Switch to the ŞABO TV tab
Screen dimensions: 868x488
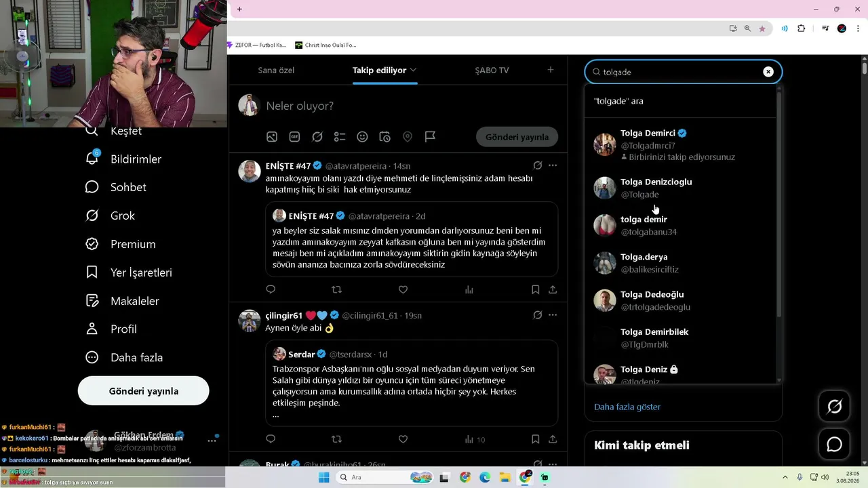tap(492, 70)
